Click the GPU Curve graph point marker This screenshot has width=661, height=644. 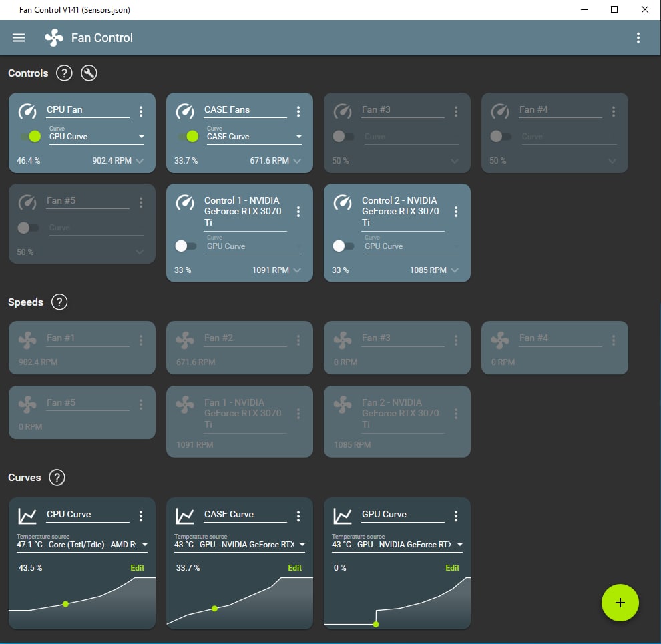[x=376, y=624]
